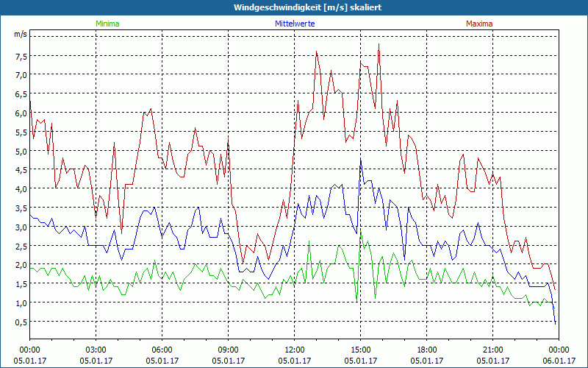Click the 3,5 y-axis value
Viewport: 588px width, 368px height.
pos(21,208)
